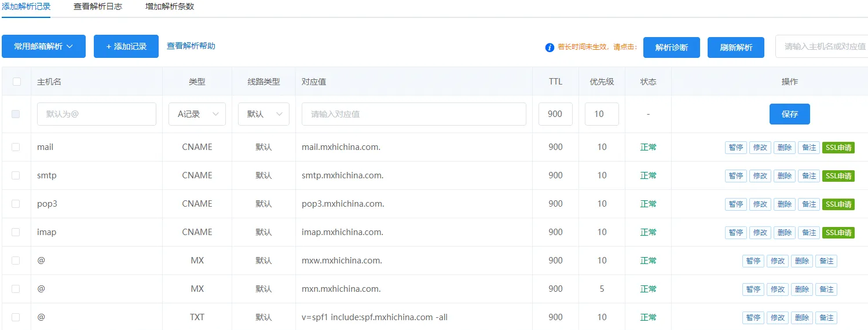Open the 查看解析帮助 link

[x=191, y=46]
